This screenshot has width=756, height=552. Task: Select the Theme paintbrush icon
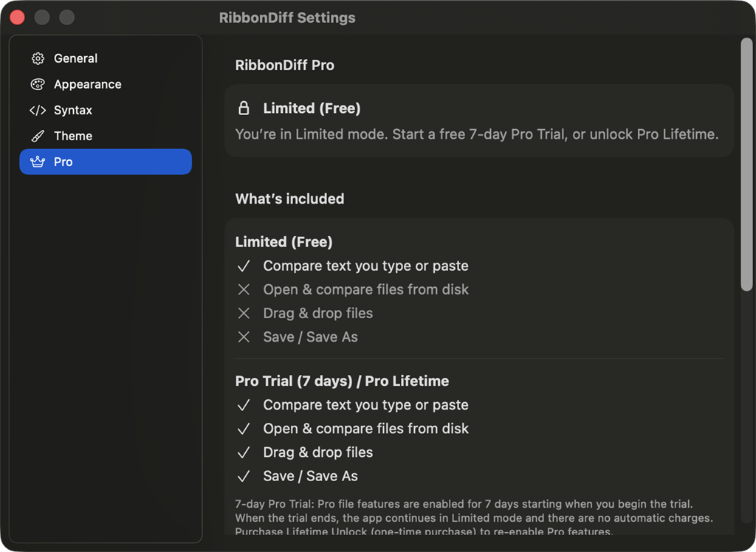click(x=36, y=136)
